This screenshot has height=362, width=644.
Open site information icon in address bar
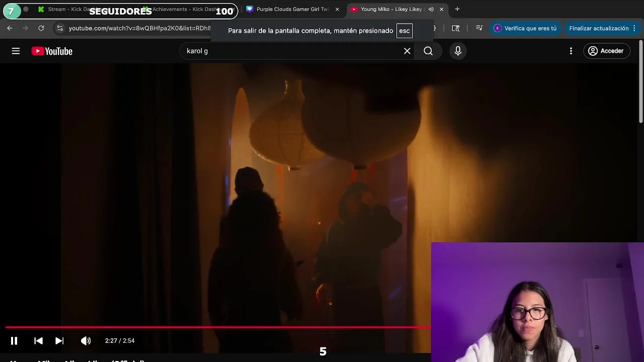[x=60, y=28]
